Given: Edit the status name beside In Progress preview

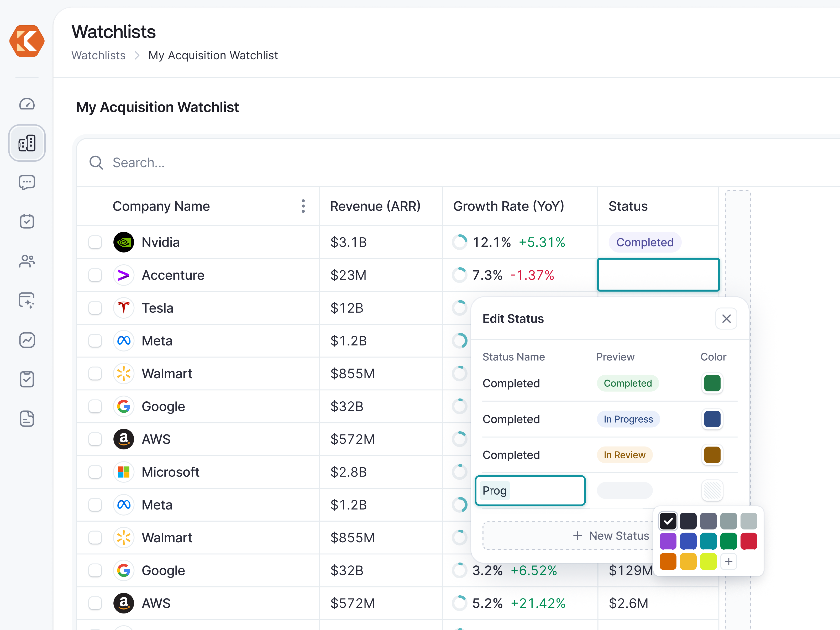Looking at the screenshot, I should point(511,419).
